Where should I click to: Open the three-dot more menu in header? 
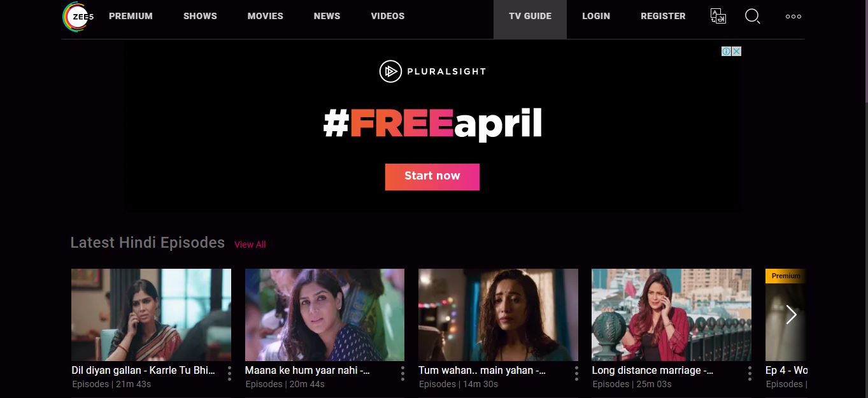[x=793, y=17]
